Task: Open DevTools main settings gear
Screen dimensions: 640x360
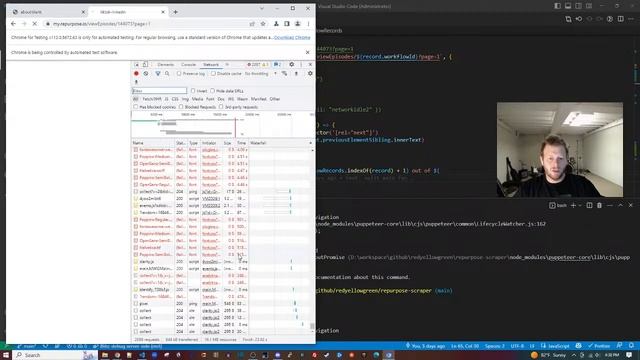Action: coord(291,64)
